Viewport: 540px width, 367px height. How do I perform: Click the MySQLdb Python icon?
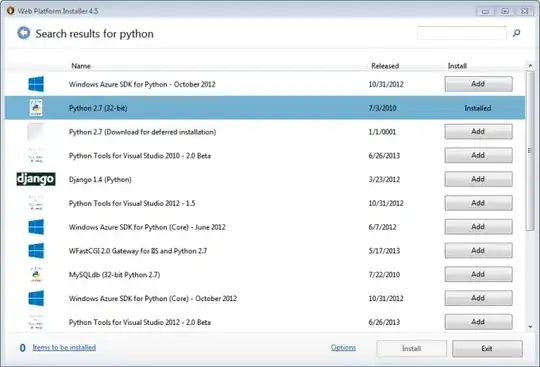click(36, 274)
